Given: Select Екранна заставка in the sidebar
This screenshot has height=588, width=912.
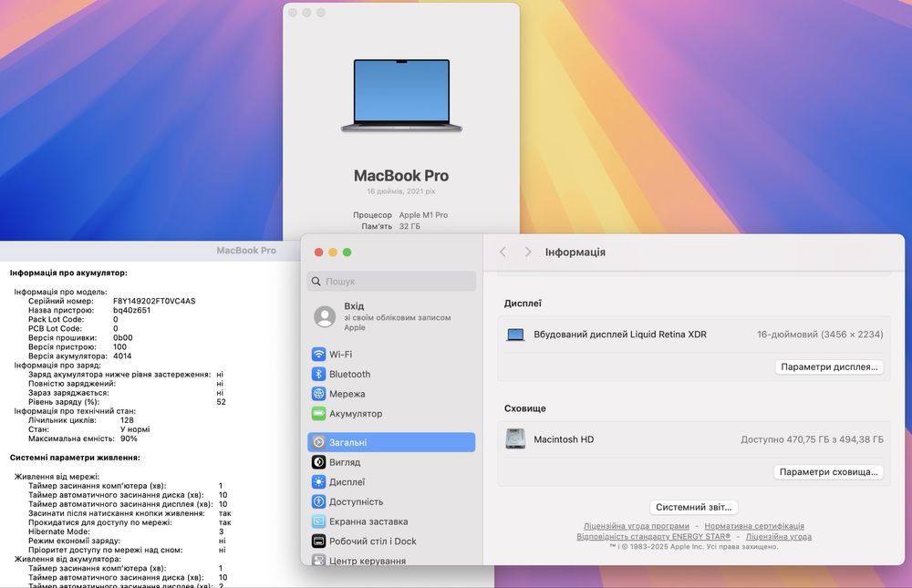Looking at the screenshot, I should [x=391, y=521].
